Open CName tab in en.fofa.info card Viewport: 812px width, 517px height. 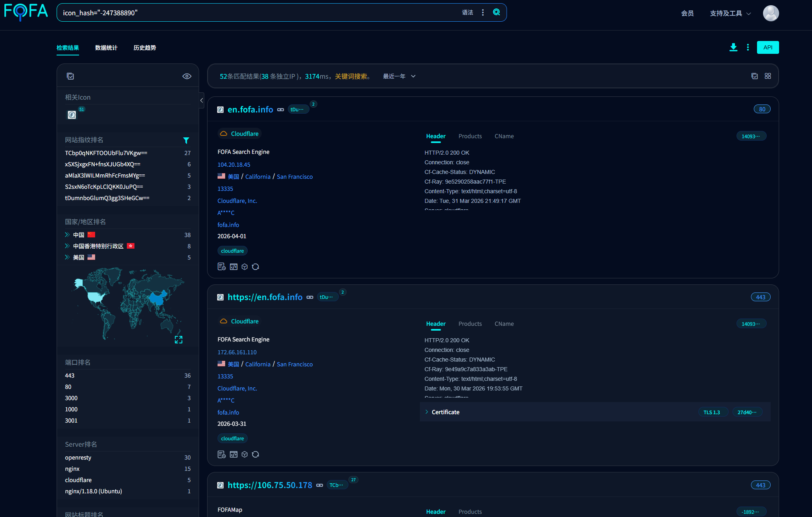pyautogui.click(x=504, y=136)
